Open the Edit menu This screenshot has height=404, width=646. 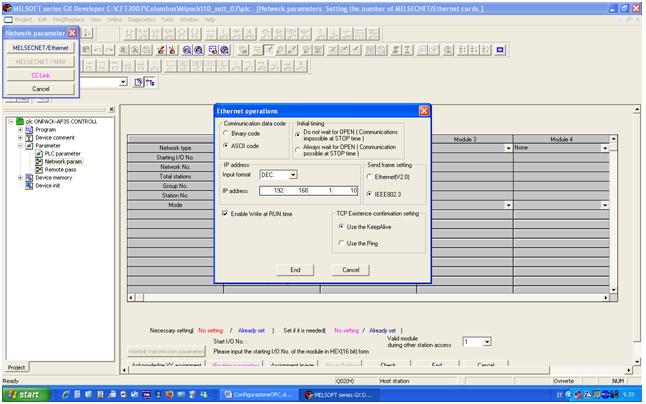pos(42,19)
